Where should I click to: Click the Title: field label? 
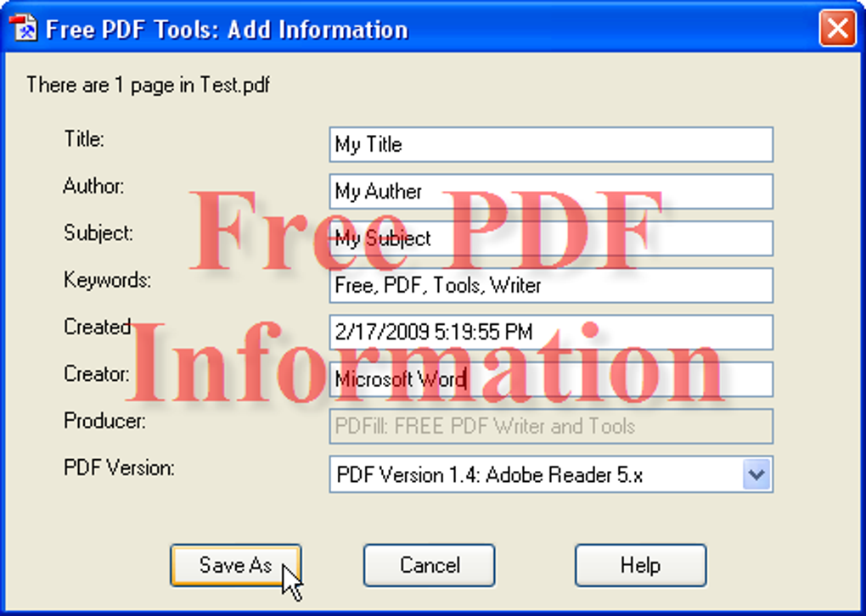click(x=84, y=139)
